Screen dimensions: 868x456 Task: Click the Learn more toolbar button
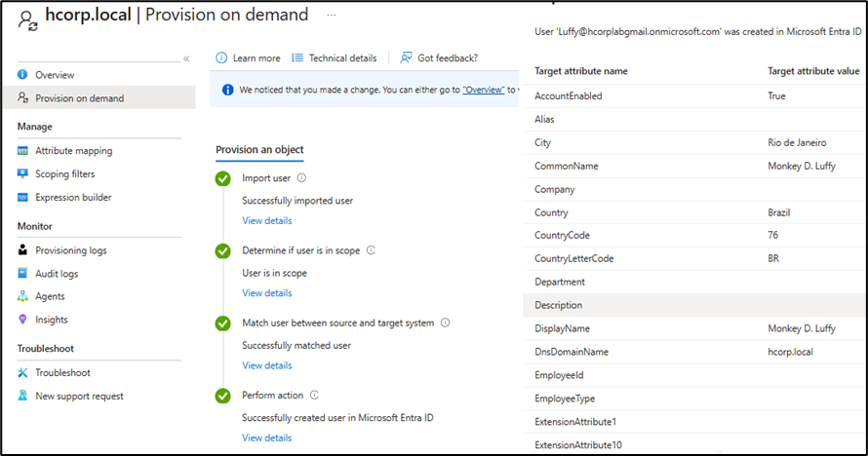point(248,58)
